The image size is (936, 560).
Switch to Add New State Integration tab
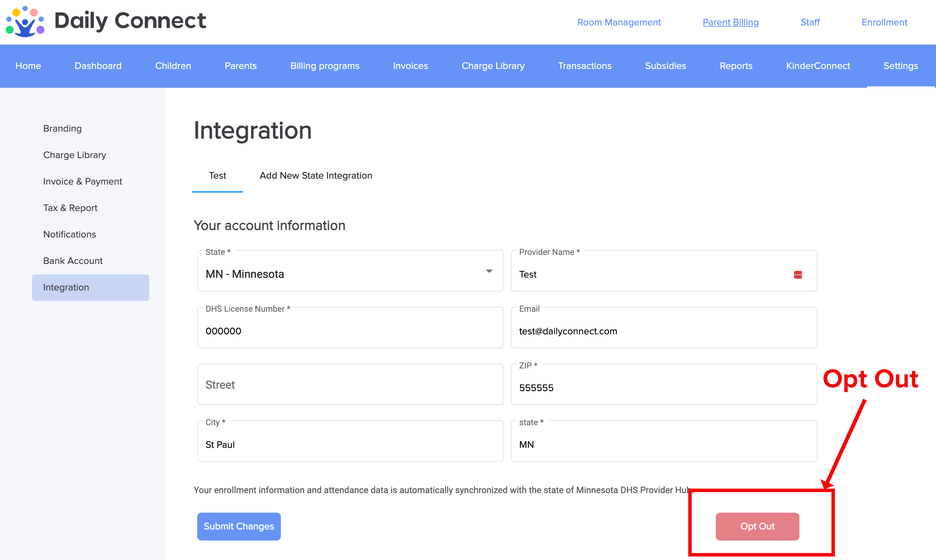pos(316,176)
